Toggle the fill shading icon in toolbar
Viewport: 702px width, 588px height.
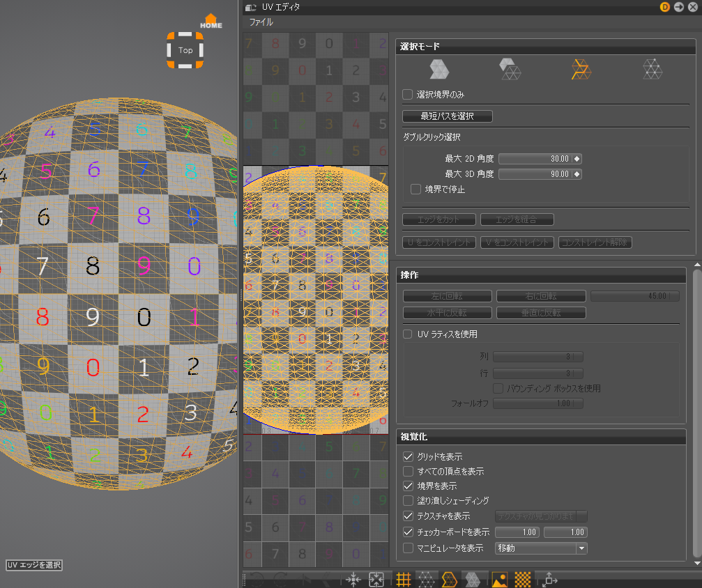(x=473, y=580)
